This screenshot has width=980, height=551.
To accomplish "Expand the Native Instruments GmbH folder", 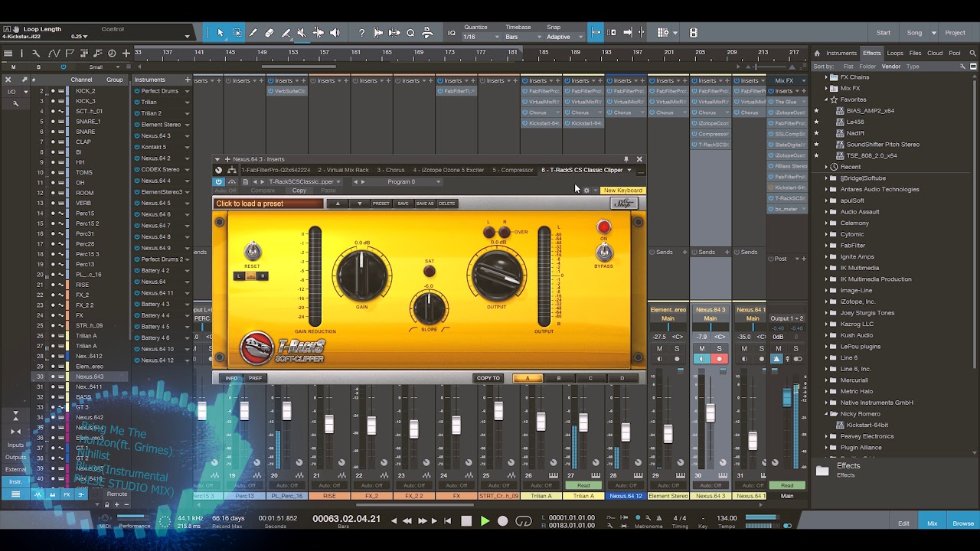I will point(826,403).
